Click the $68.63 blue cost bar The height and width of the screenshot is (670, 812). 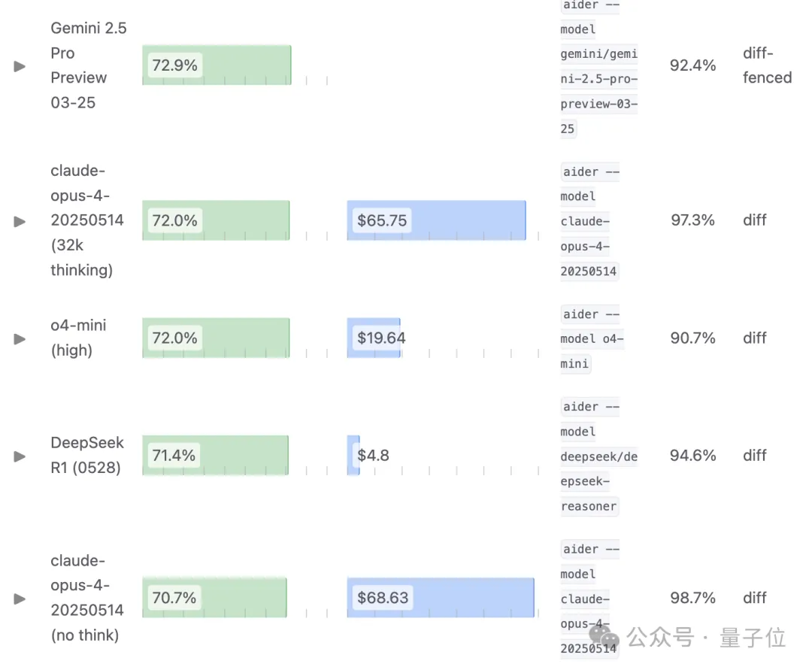click(x=441, y=598)
